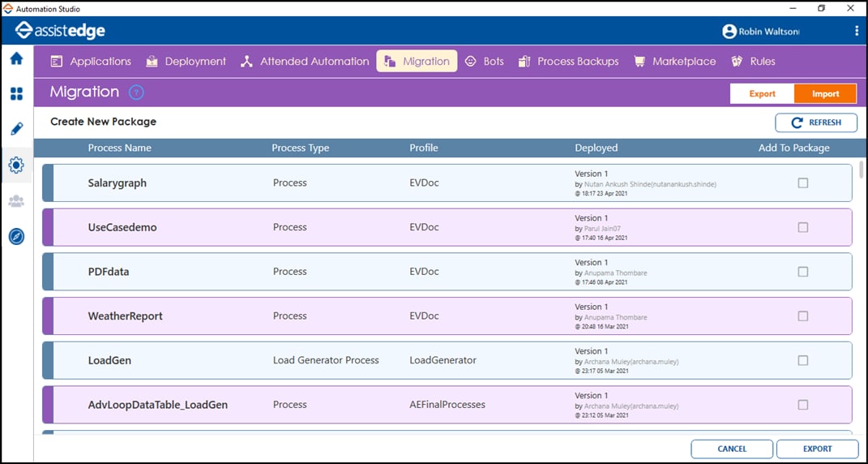This screenshot has height=464, width=868.
Task: Switch to Import mode toggle
Action: tap(825, 94)
